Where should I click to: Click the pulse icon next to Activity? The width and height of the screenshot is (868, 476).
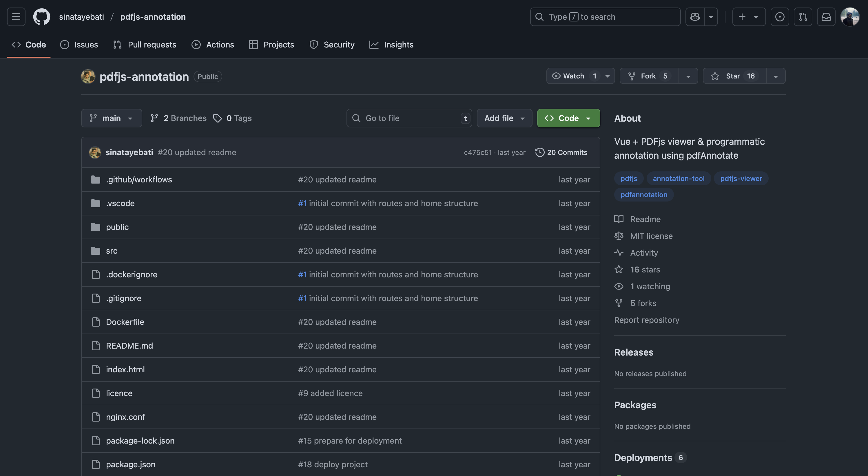pyautogui.click(x=619, y=253)
